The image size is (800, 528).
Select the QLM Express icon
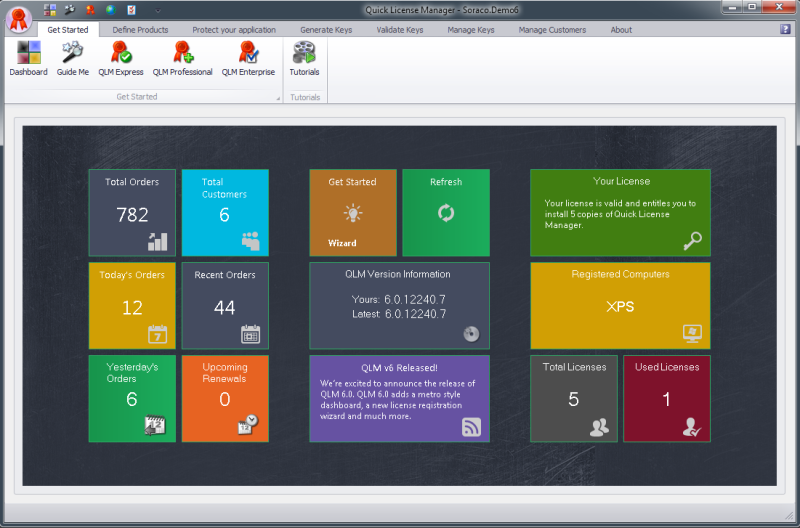(121, 53)
